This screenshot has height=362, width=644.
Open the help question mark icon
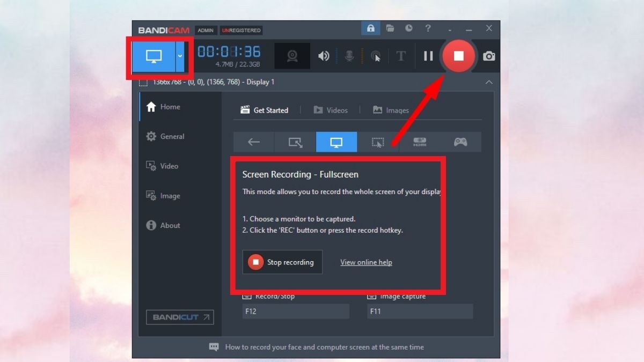(428, 28)
